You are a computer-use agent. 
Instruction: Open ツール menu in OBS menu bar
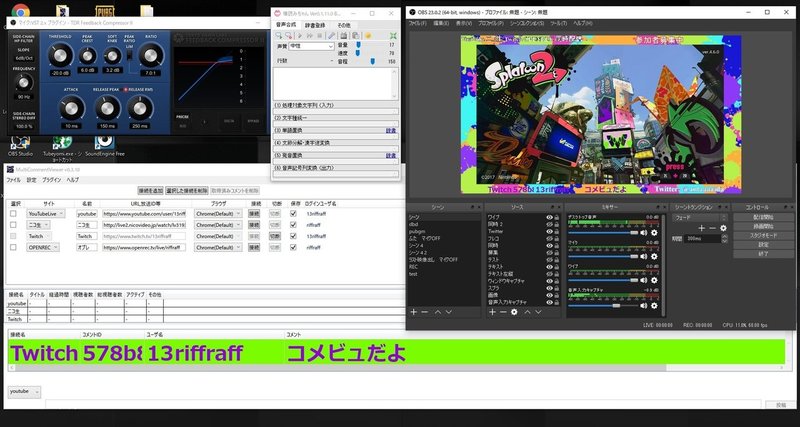tap(558, 23)
